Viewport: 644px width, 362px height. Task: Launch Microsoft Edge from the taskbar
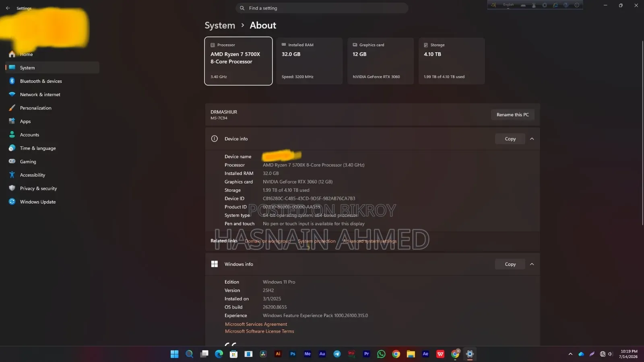(219, 354)
